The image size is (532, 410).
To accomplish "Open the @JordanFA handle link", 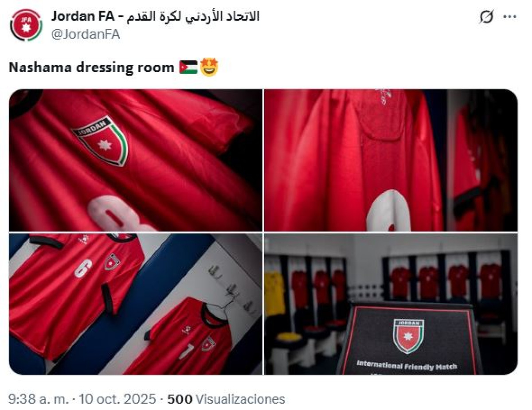I will pos(86,35).
